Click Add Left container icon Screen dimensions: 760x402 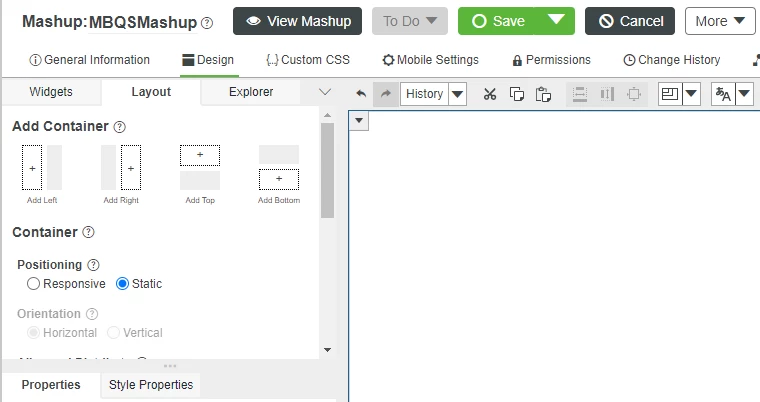[42, 167]
